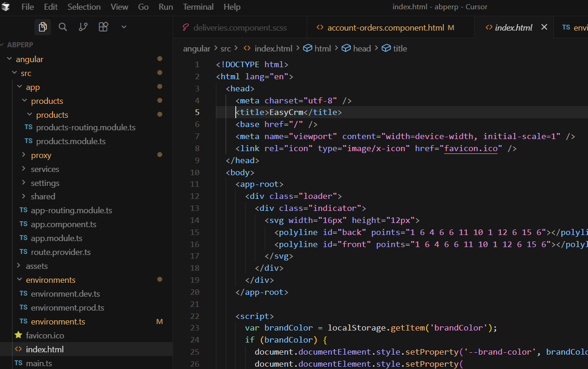Viewport: 588px width, 369px height.
Task: Click the favicon.ico star file icon
Action: coord(19,335)
